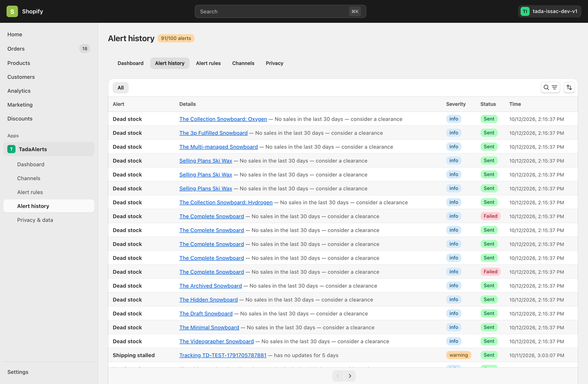
Task: Click the Status column header
Action: (x=488, y=104)
